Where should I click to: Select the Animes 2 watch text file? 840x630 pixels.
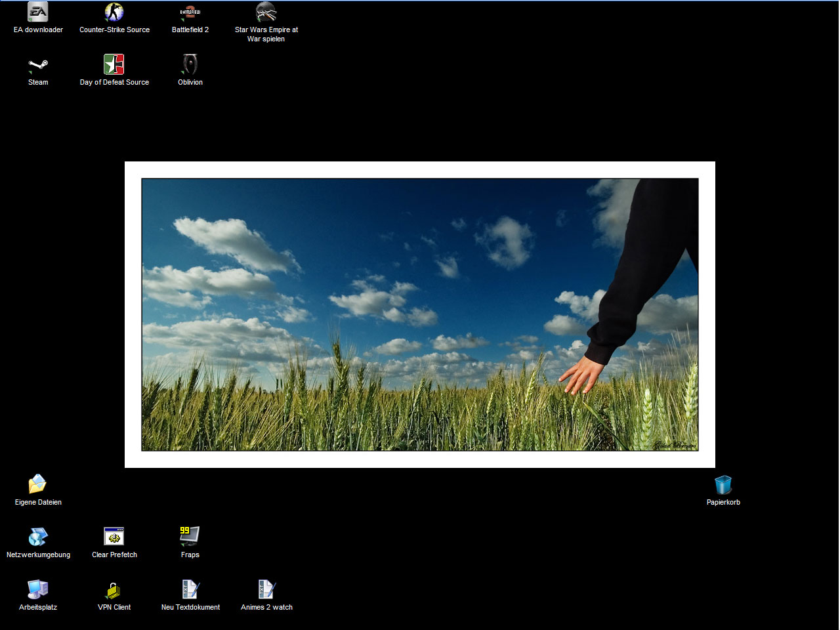tap(266, 590)
